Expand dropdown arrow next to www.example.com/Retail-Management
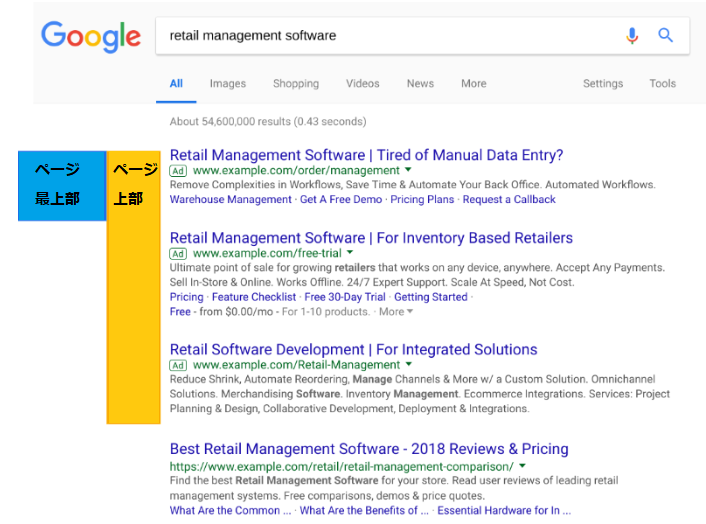The height and width of the screenshot is (524, 706). (409, 364)
